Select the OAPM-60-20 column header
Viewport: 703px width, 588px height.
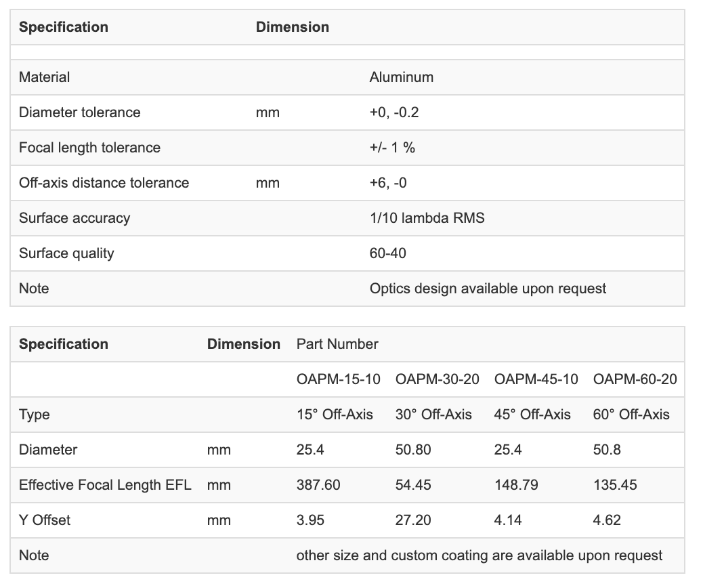click(x=635, y=379)
